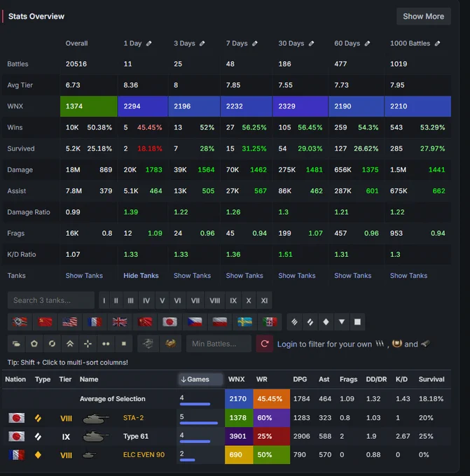Filter by French flag in filter row
Screen dimensions: 470x476
pyautogui.click(x=95, y=322)
